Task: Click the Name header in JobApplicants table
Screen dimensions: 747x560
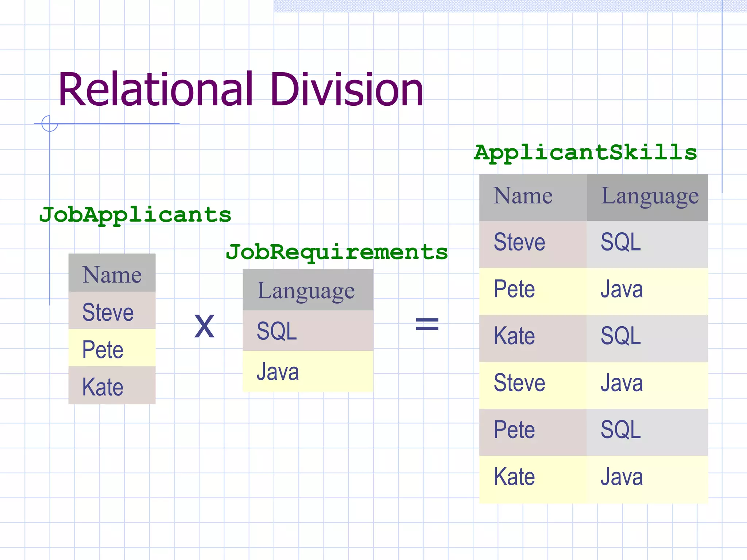Action: click(112, 273)
